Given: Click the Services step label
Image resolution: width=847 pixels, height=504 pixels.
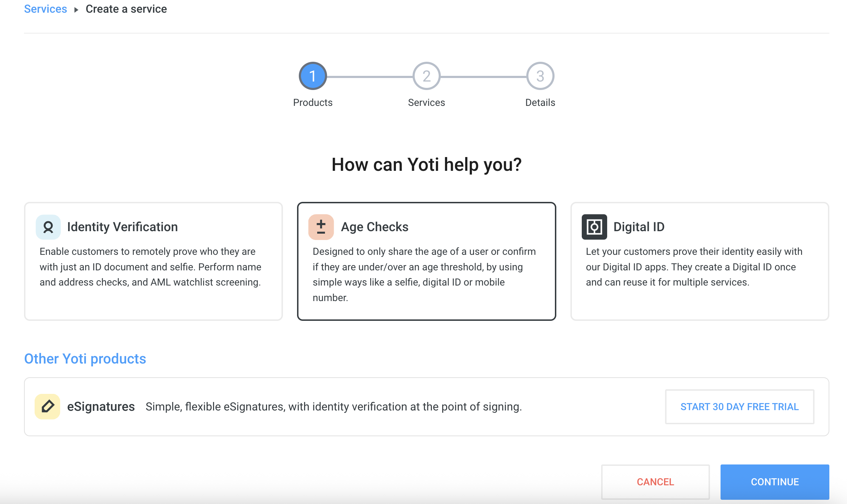Looking at the screenshot, I should 427,103.
